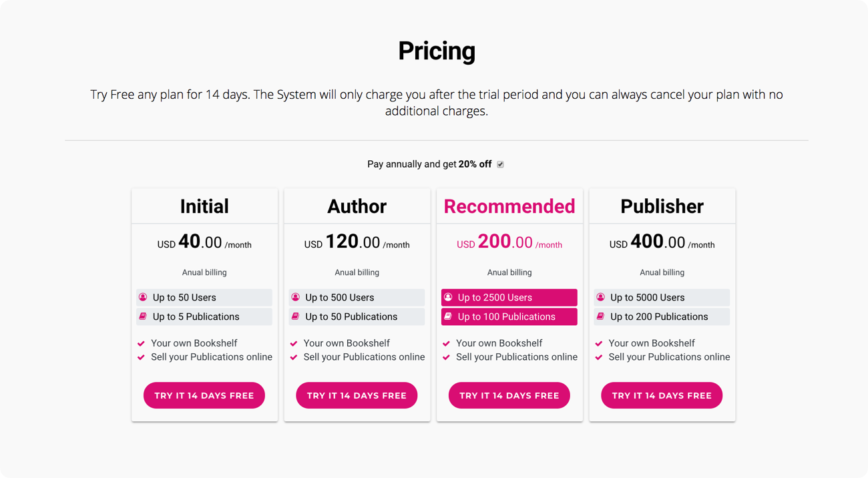Click "TRY IT 14 DAYS FREE" for Initial plan
This screenshot has height=478, width=868.
pos(204,395)
